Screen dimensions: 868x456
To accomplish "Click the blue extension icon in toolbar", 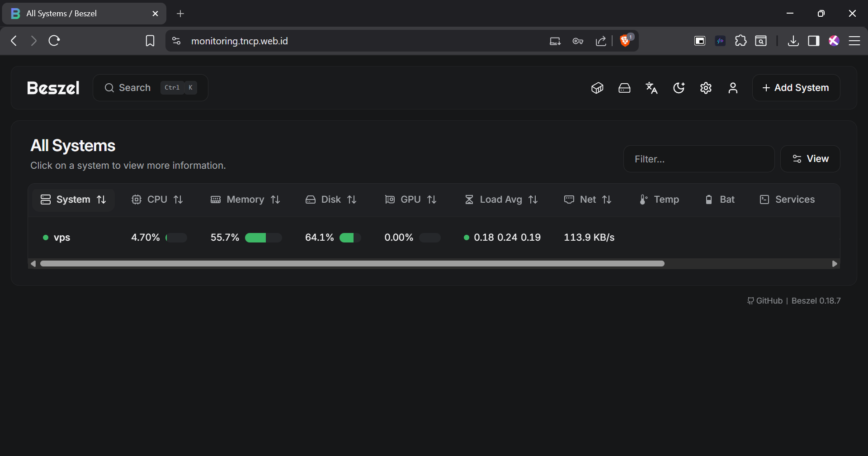I will [720, 41].
